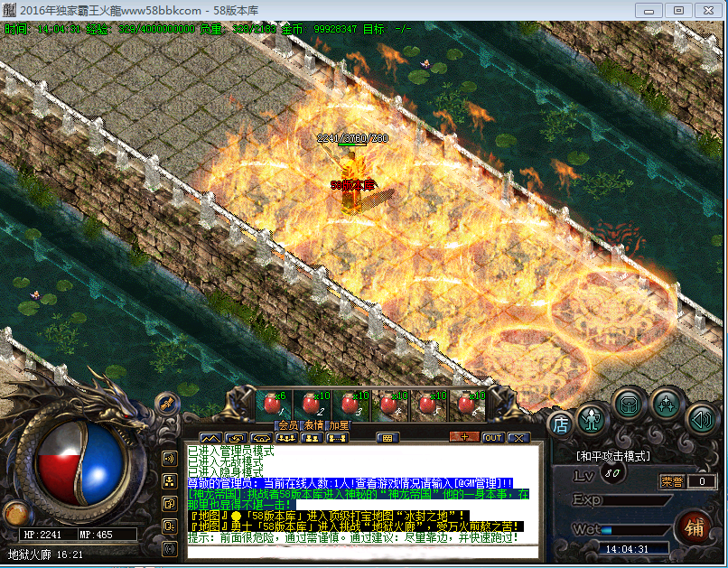
Task: Click the 已进入隐身模式 chat line
Action: pos(225,472)
